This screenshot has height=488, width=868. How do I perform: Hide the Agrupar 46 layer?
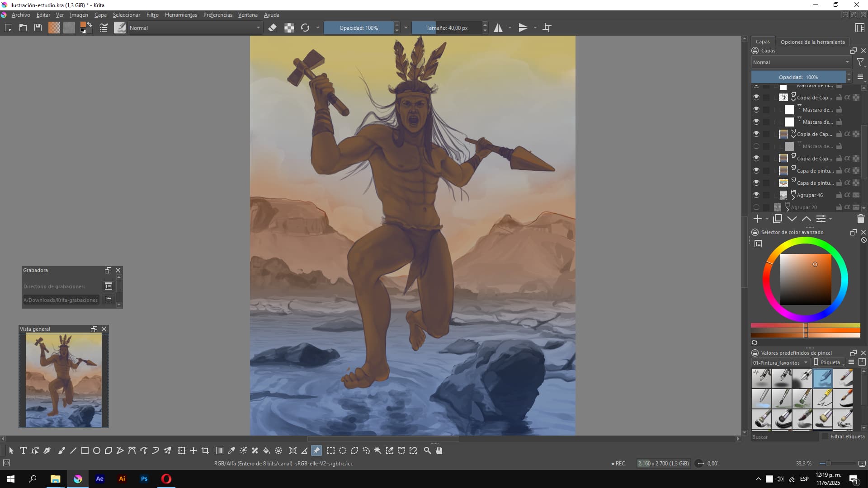(x=756, y=195)
